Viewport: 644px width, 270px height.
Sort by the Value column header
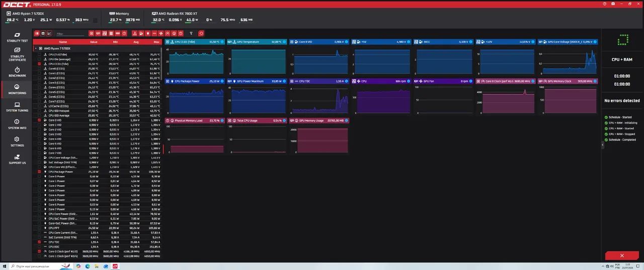(x=94, y=42)
